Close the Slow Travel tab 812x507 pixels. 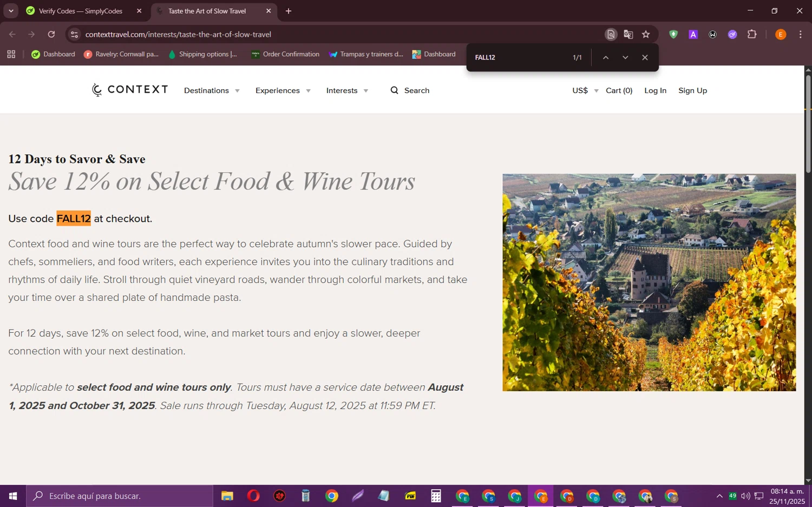pos(269,11)
